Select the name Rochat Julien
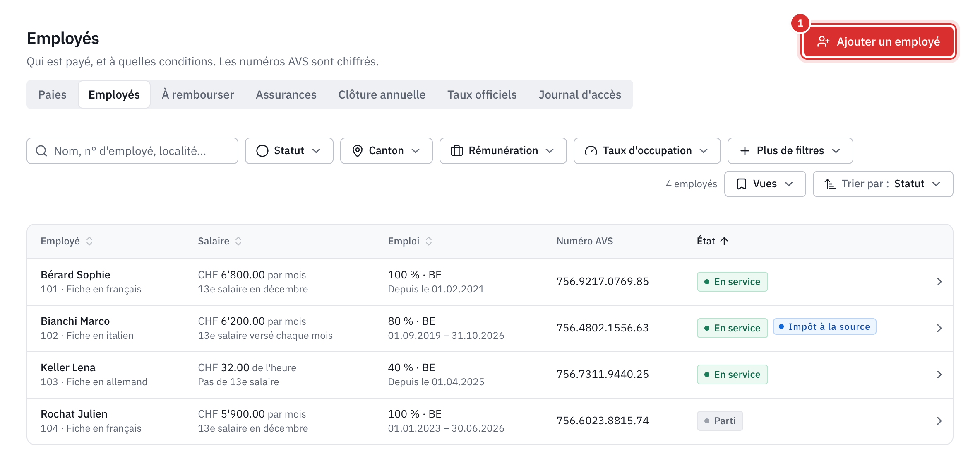Screen dimensions: 980x464 (74, 414)
